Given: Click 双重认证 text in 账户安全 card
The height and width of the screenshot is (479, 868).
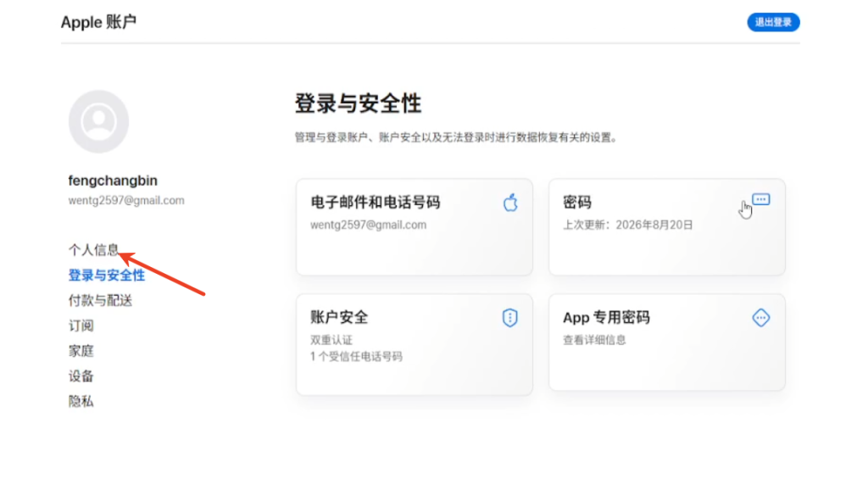Looking at the screenshot, I should pyautogui.click(x=331, y=340).
